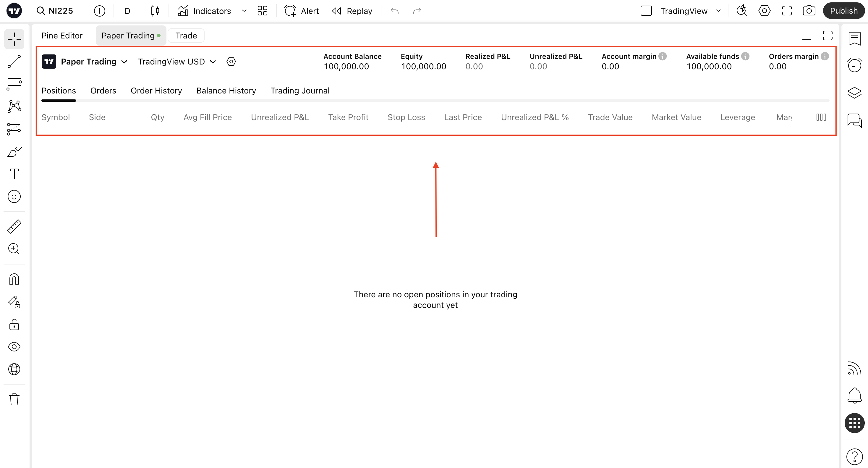Click the remove objects trash icon
868x468 pixels.
(x=14, y=399)
